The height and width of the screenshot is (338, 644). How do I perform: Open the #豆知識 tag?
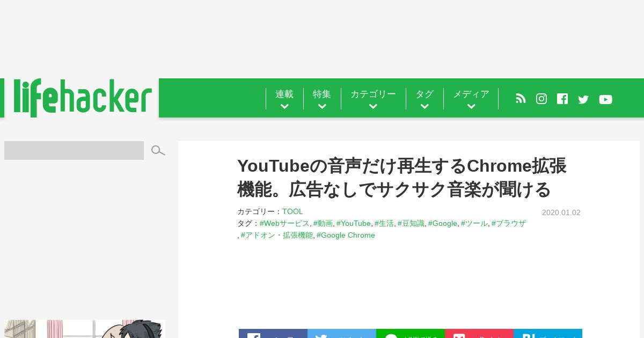tap(411, 224)
